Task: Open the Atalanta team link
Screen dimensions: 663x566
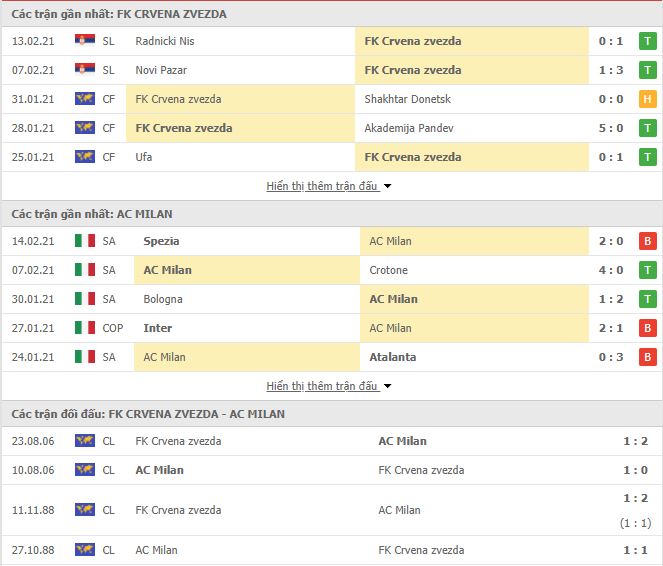Action: (x=392, y=357)
